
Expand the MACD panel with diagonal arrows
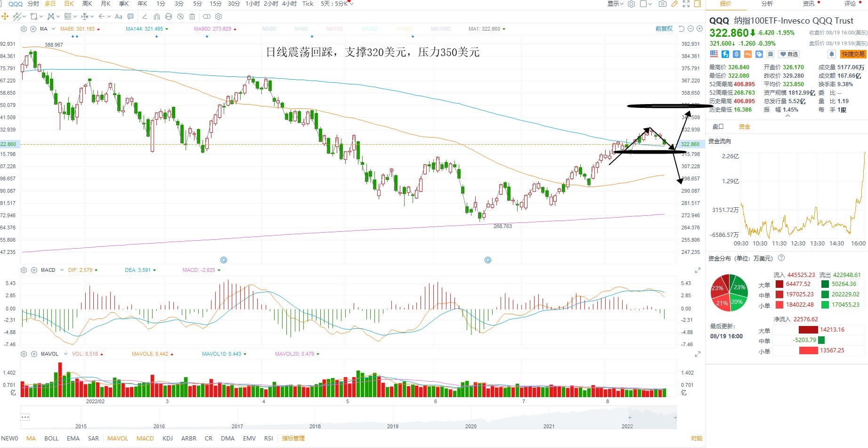point(698,270)
